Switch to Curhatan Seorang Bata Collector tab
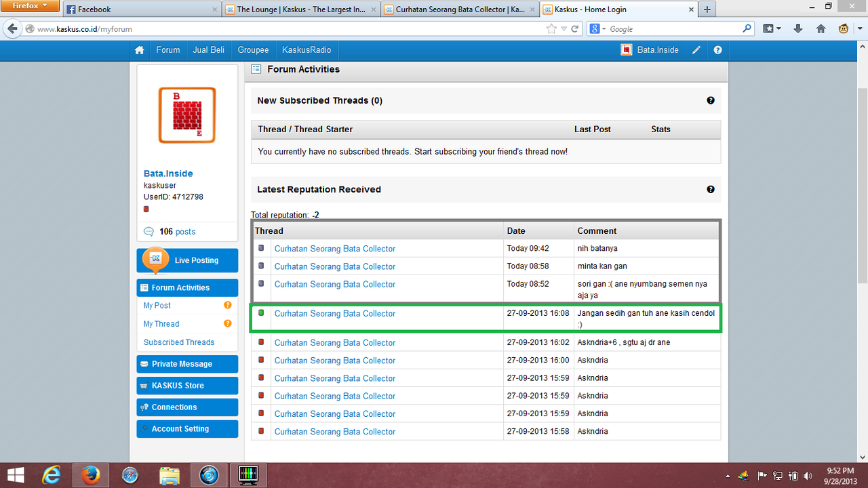Image resolution: width=868 pixels, height=488 pixels. [x=459, y=9]
